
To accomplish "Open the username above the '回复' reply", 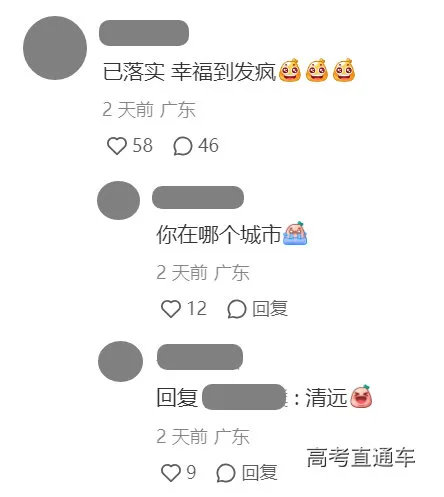I will 200,357.
